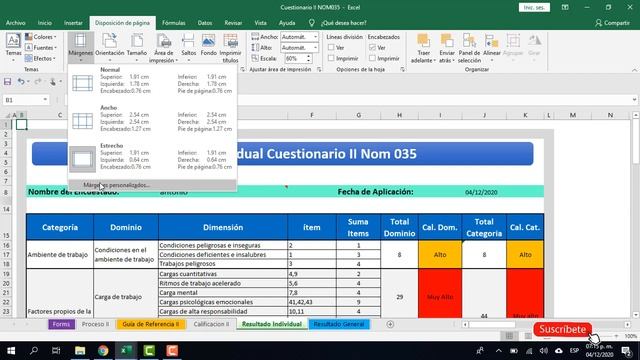Select the Estrecho narrow margins preset
The height and width of the screenshot is (360, 640).
[152, 158]
